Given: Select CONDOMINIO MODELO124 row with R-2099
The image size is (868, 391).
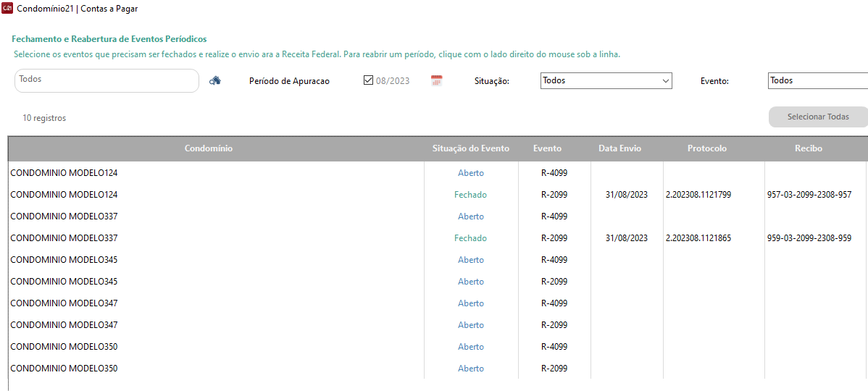Looking at the screenshot, I should point(438,195).
